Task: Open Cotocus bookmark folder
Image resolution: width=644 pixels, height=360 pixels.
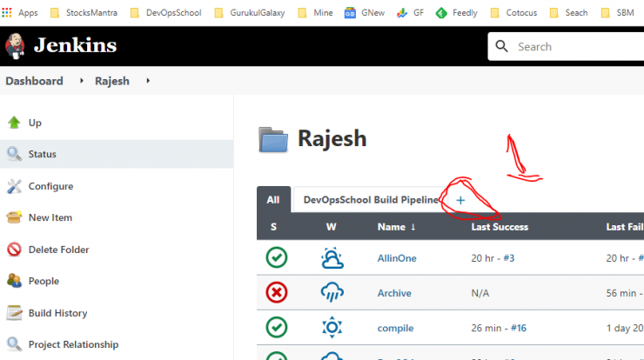Action: tap(513, 13)
